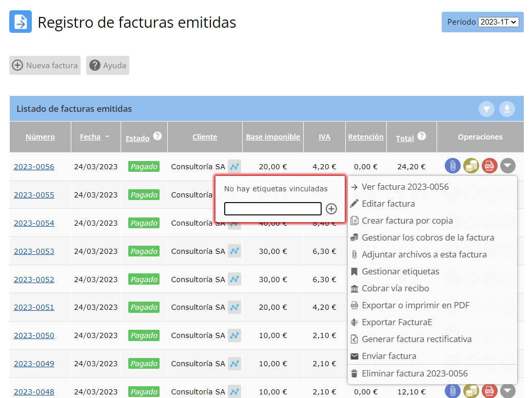532x398 pixels.
Task: Click the Pagado status badge for invoice 2023-0056
Action: 144,167
